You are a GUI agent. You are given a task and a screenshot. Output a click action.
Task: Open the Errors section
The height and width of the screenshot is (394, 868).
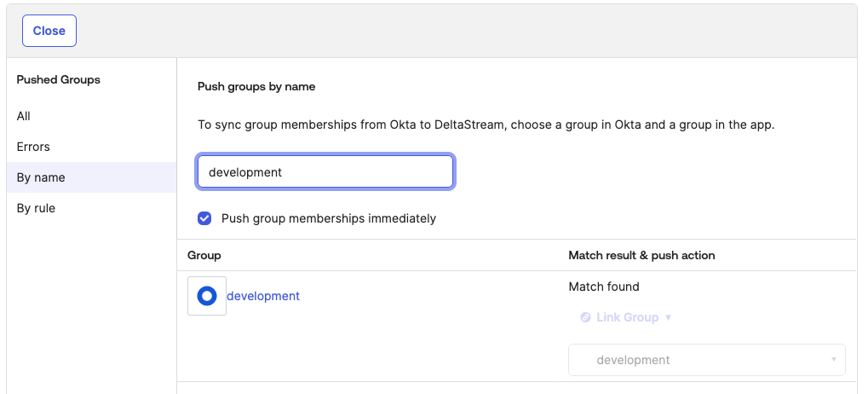point(33,147)
